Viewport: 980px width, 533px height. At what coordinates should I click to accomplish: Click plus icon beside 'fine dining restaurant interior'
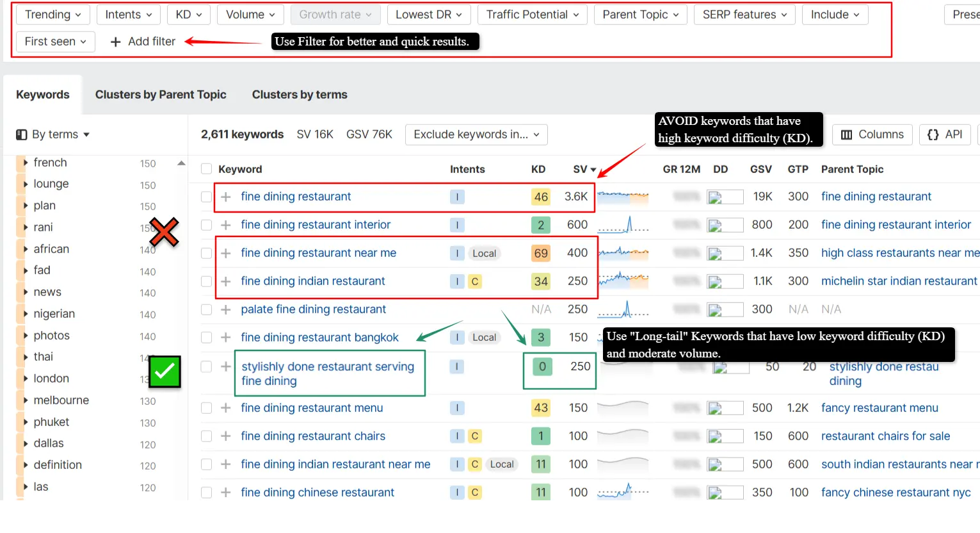pyautogui.click(x=226, y=225)
